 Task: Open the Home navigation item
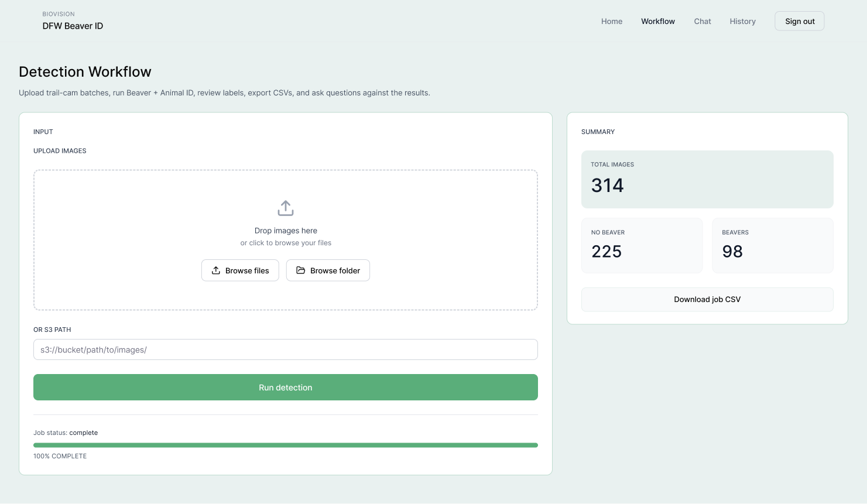[x=611, y=21]
